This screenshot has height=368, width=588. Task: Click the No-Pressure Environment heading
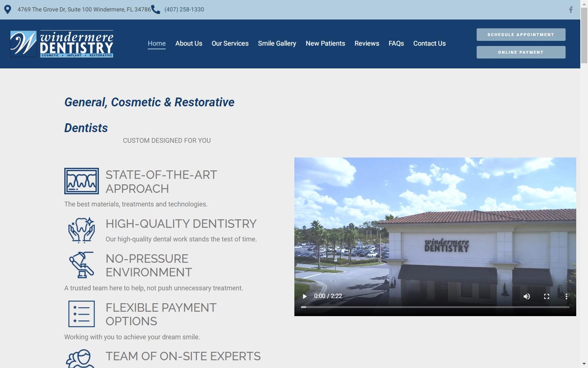149,265
